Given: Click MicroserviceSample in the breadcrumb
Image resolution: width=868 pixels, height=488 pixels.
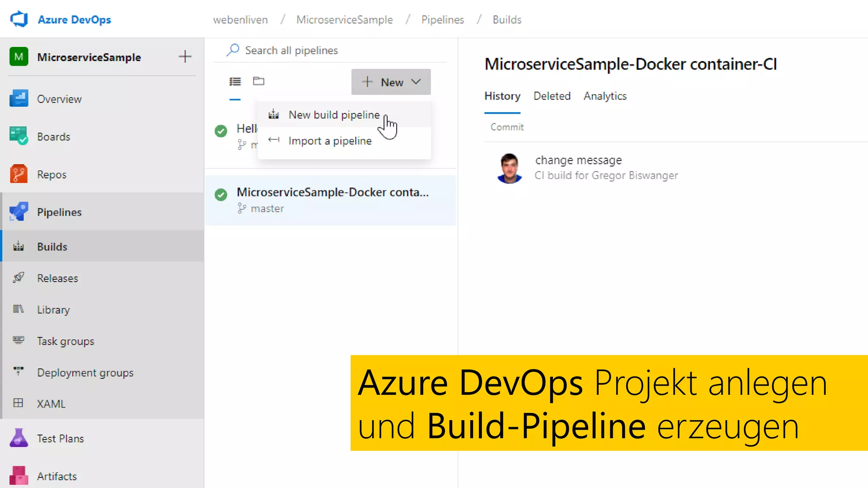Looking at the screenshot, I should [x=344, y=20].
